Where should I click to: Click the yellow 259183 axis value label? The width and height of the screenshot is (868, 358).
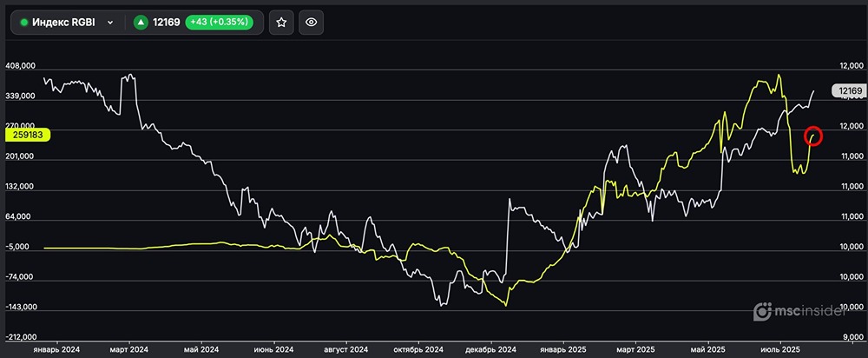28,135
